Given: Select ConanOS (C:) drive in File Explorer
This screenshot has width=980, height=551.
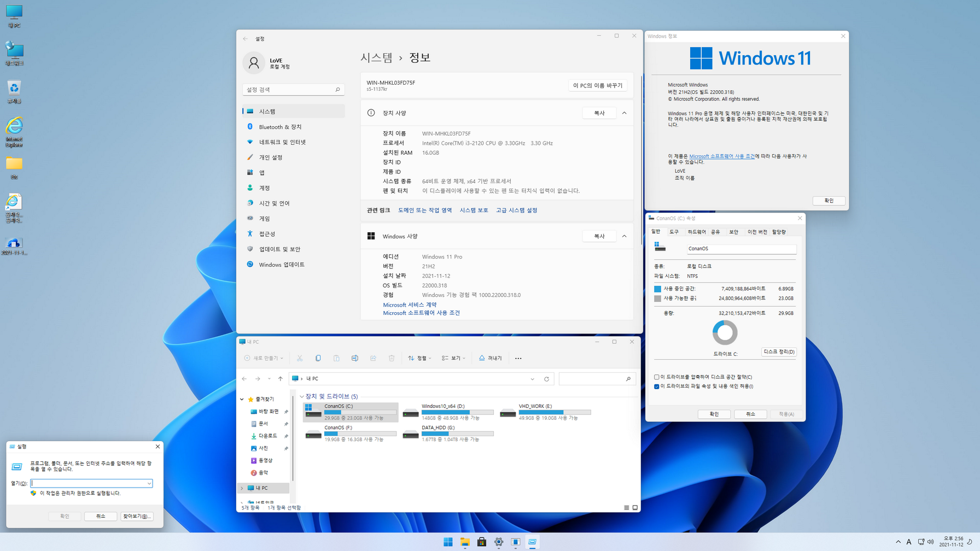Looking at the screenshot, I should [351, 412].
